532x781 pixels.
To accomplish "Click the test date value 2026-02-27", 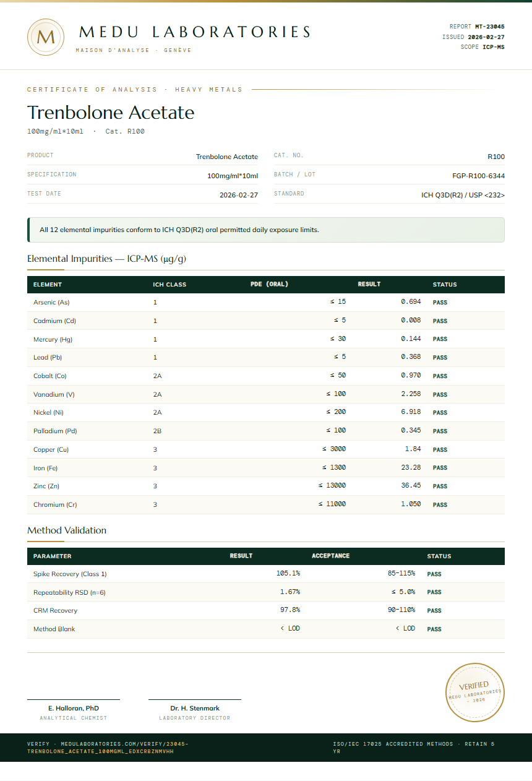I will (x=239, y=195).
